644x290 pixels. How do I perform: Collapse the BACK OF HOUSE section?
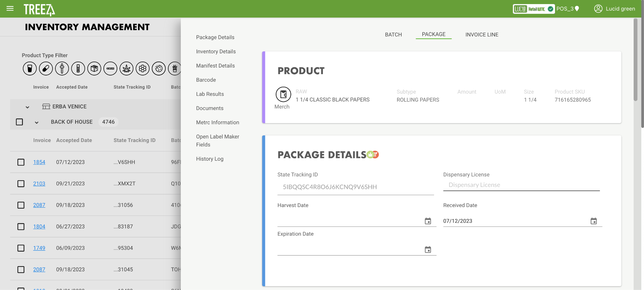[36, 123]
